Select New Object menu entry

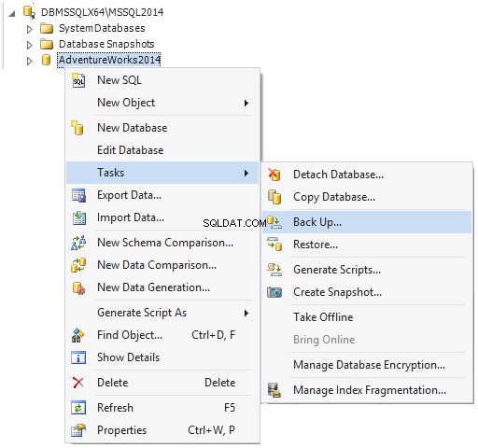coord(162,103)
